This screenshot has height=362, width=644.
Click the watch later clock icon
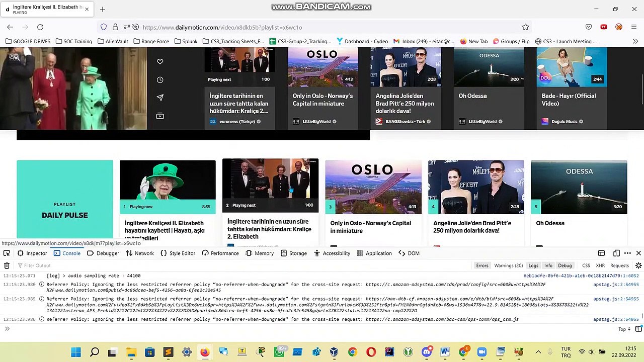pos(160,79)
